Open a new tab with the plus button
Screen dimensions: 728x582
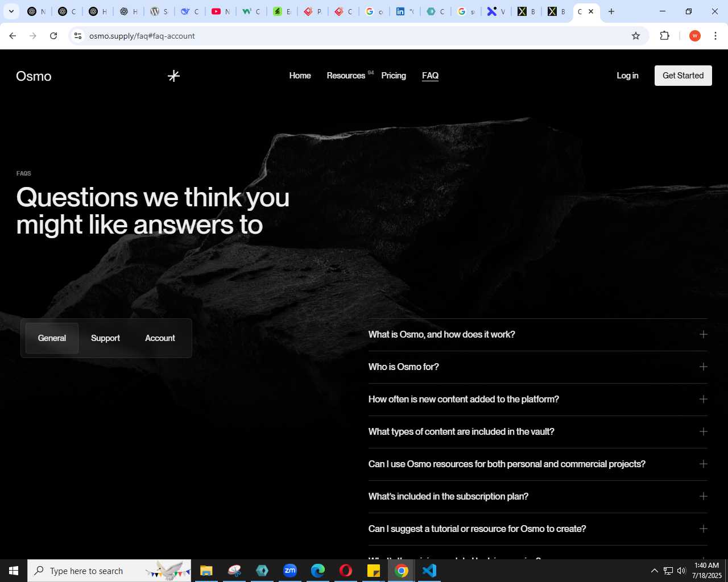click(x=611, y=11)
